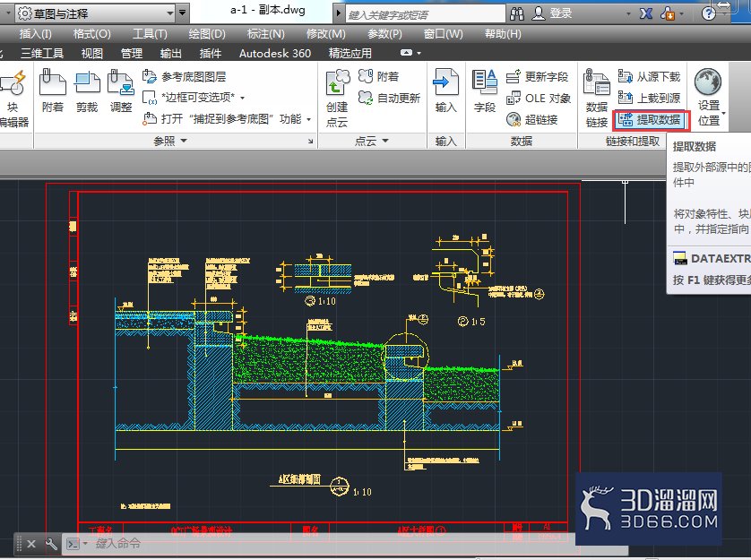The image size is (751, 560).
Task: Click the command line wrench icon
Action: (x=51, y=544)
